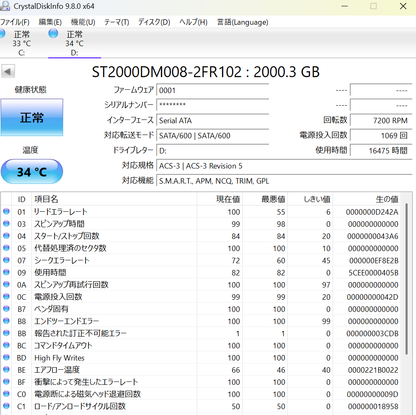
Task: Click the 使用時間 value 16475 時間
Action: pos(381,151)
